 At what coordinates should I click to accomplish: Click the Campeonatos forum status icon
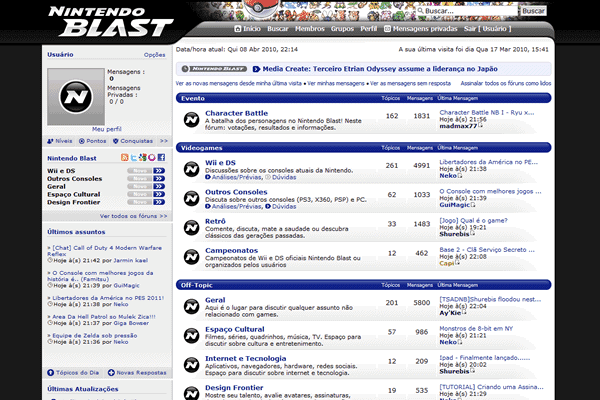click(191, 257)
